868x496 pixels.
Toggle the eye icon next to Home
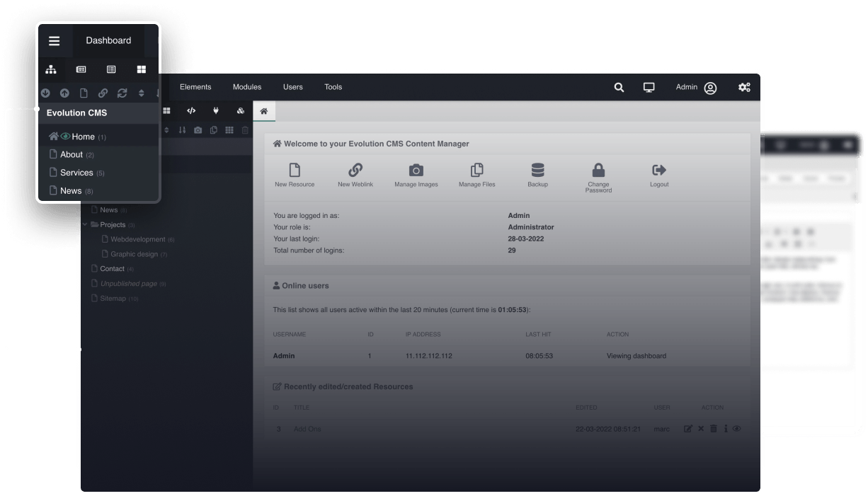[65, 137]
